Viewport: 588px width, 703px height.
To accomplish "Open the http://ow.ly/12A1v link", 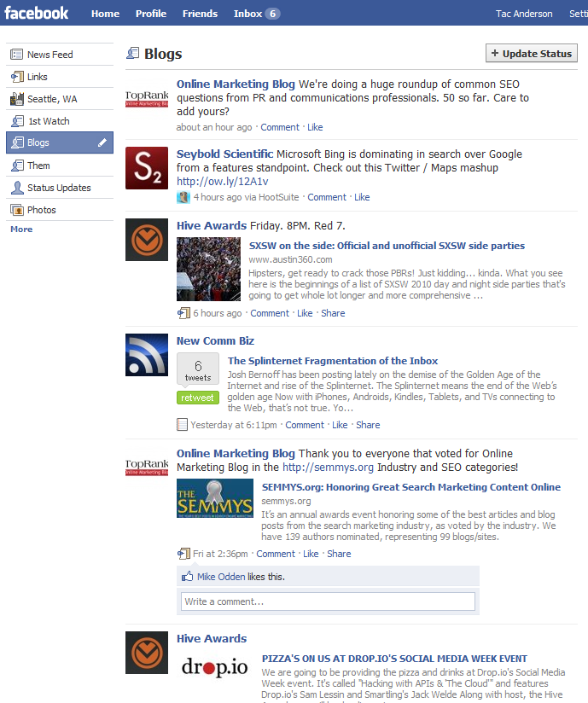I will tap(223, 181).
